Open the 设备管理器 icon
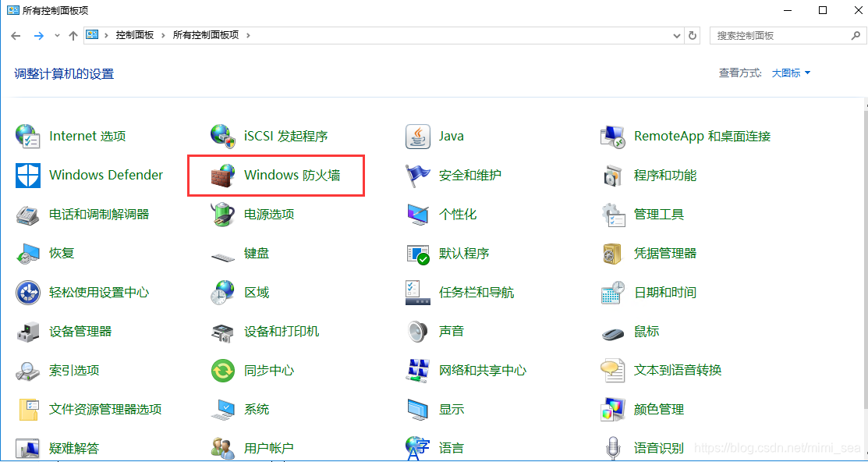Viewport: 868px width, 462px height. [27, 332]
